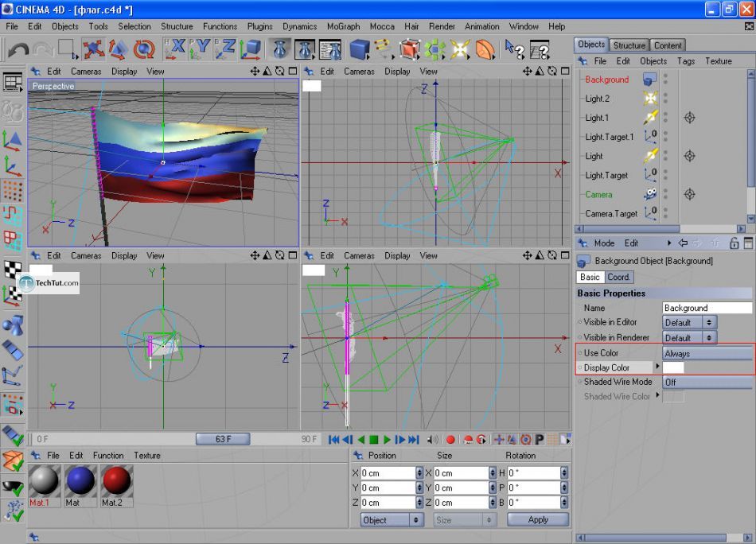This screenshot has height=544, width=756.
Task: Maximize the Perspective viewport icon
Action: 293,72
